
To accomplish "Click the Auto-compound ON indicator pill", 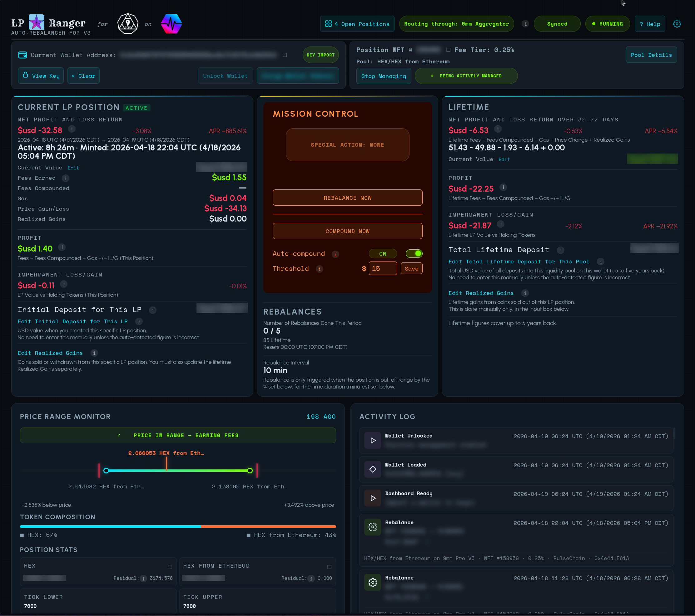I will (383, 254).
